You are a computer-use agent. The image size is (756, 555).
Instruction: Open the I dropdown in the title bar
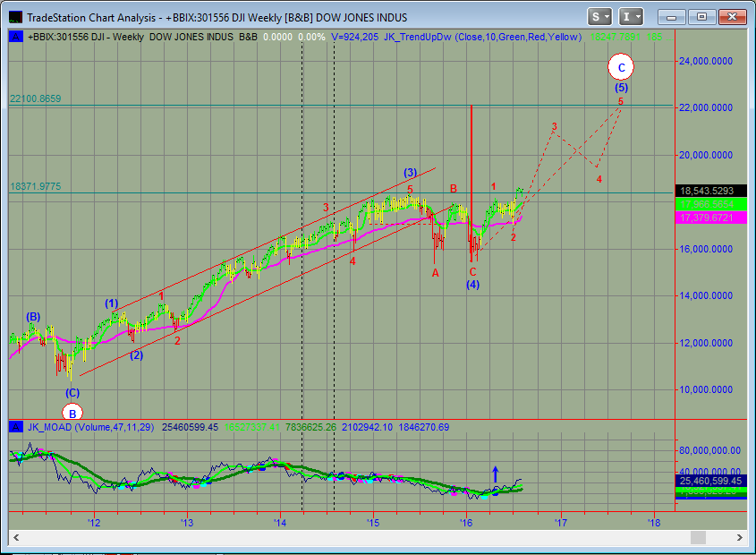pos(631,17)
